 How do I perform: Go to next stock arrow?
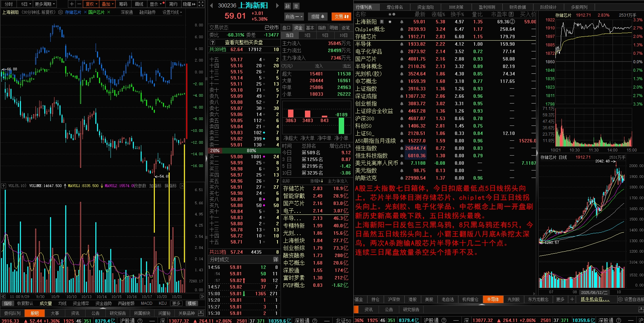pyautogui.click(x=277, y=5)
